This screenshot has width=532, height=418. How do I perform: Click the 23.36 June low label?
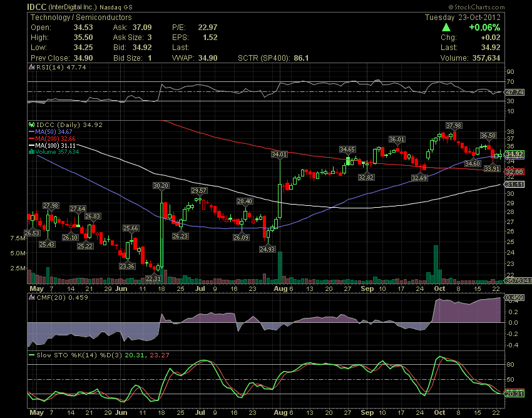tap(127, 266)
